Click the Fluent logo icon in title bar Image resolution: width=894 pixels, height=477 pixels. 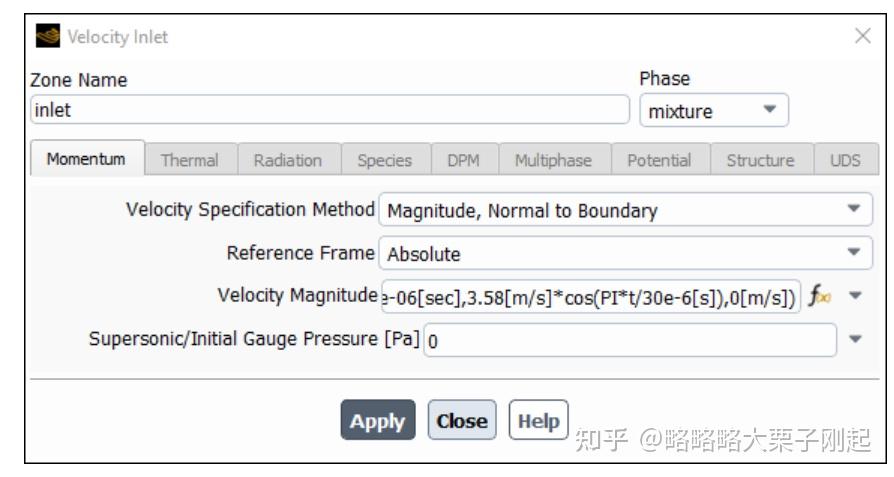click(47, 36)
